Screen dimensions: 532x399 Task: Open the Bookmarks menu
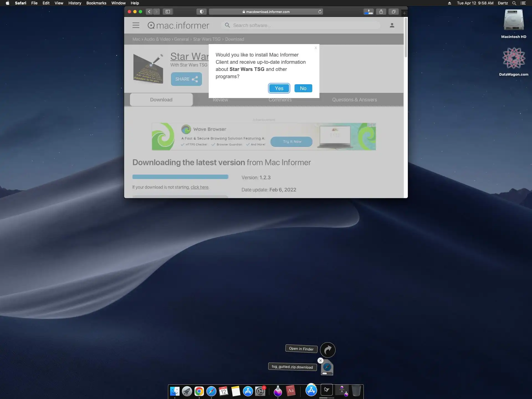96,3
